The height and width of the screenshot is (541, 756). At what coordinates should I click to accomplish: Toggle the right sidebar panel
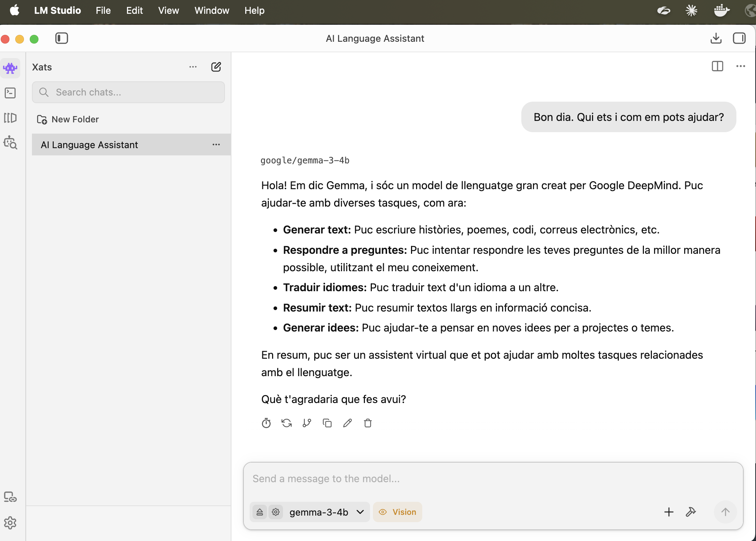[739, 38]
